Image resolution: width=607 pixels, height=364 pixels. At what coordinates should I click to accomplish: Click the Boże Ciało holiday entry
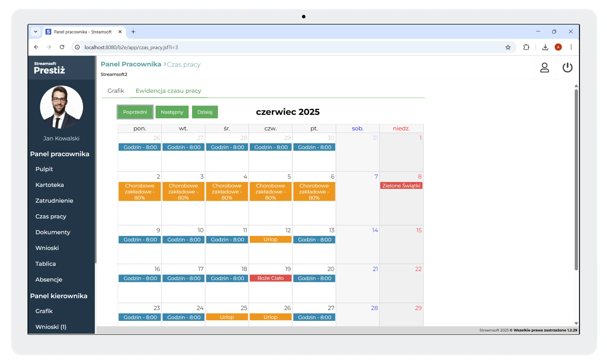[x=270, y=278]
